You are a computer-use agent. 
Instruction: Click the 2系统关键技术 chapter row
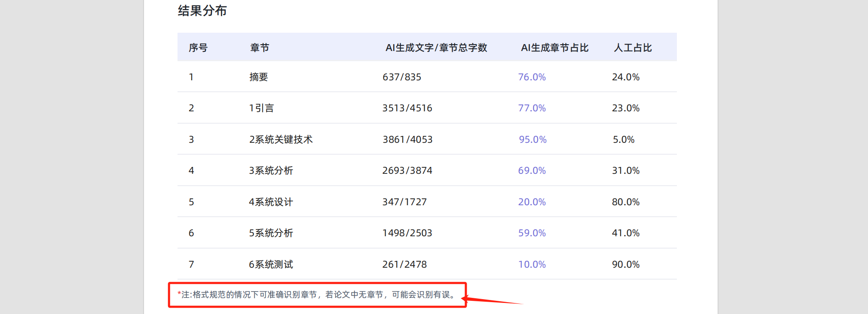pyautogui.click(x=281, y=139)
